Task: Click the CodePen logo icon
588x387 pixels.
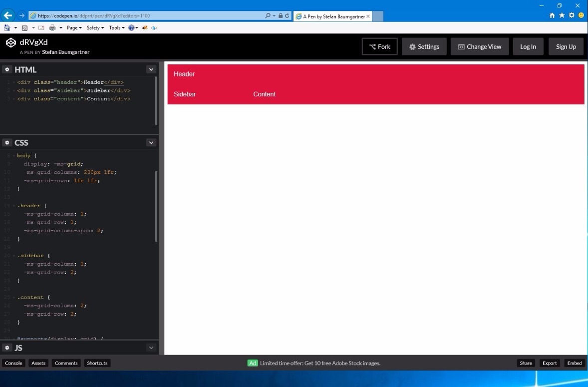Action: coord(10,43)
